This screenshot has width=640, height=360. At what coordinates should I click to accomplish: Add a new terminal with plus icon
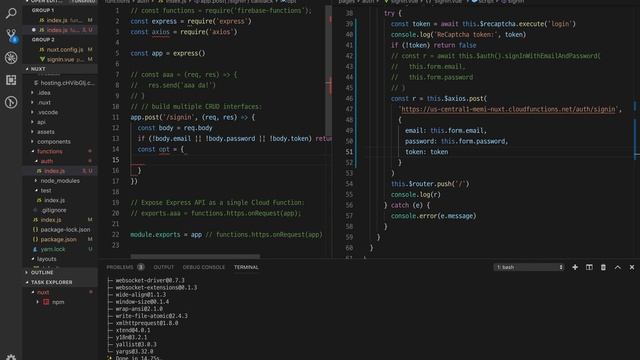tap(575, 267)
